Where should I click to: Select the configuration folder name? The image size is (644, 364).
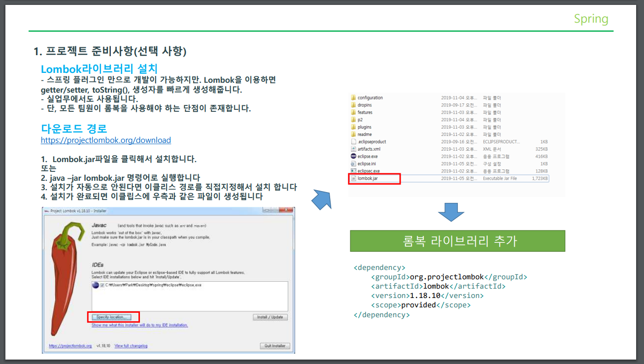click(370, 98)
